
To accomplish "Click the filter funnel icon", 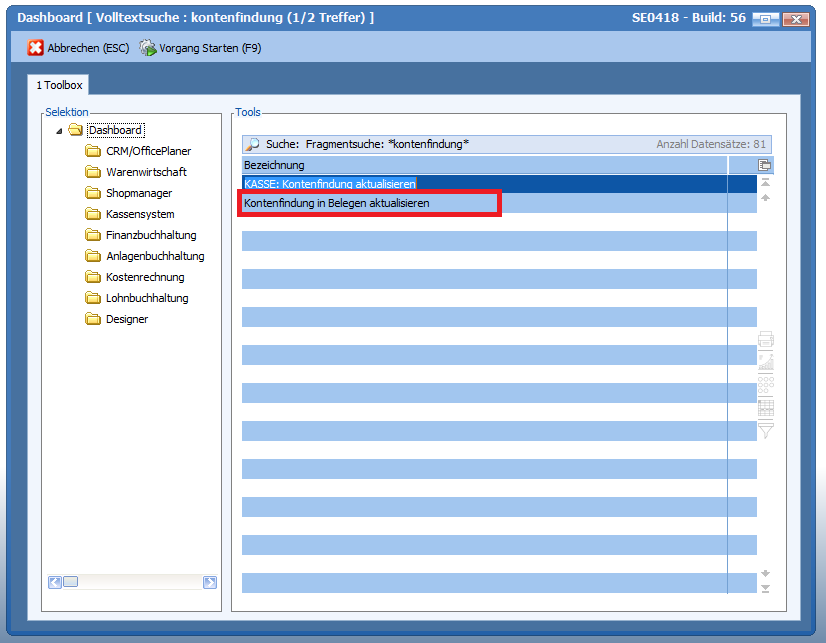I will (766, 430).
